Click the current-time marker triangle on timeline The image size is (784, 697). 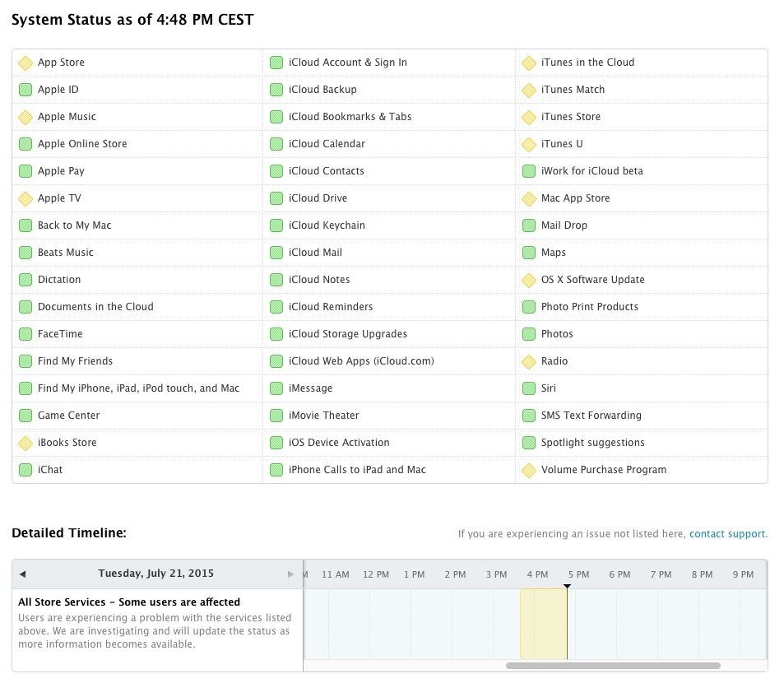[x=567, y=587]
